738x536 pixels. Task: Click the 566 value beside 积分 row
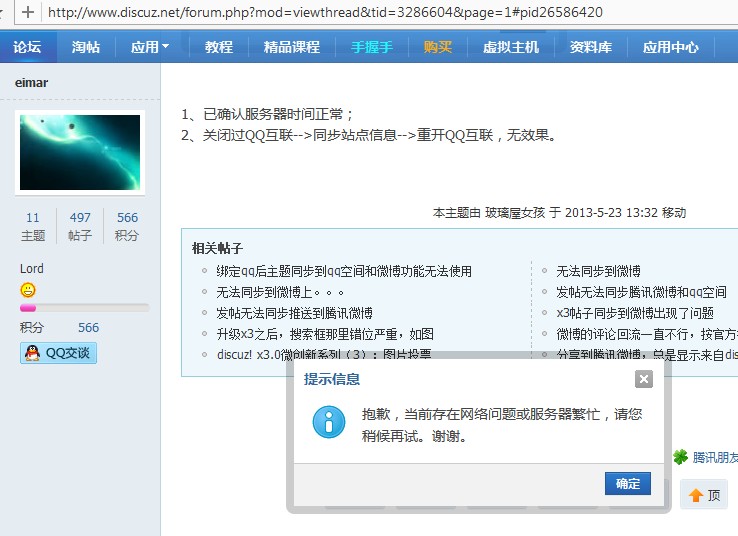(x=88, y=328)
